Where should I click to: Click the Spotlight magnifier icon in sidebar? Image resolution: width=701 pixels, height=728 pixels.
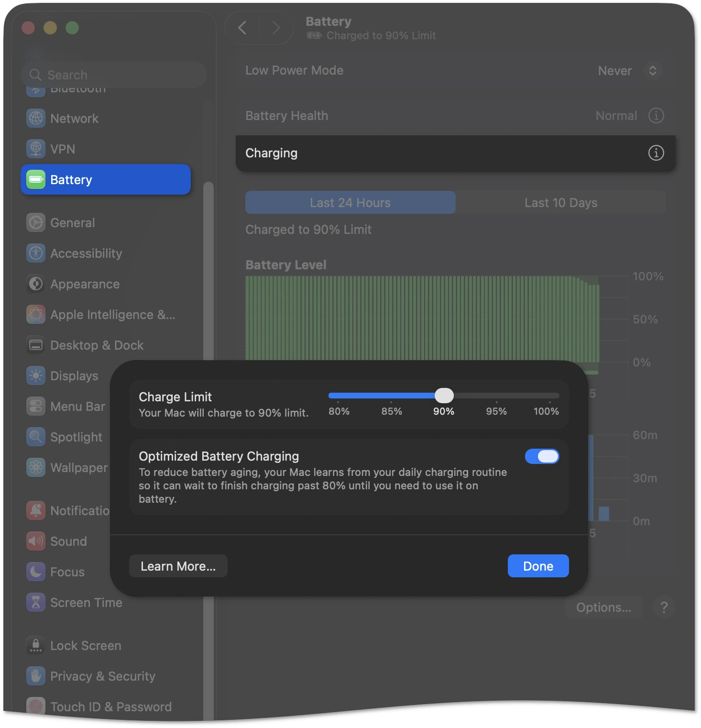pyautogui.click(x=36, y=437)
